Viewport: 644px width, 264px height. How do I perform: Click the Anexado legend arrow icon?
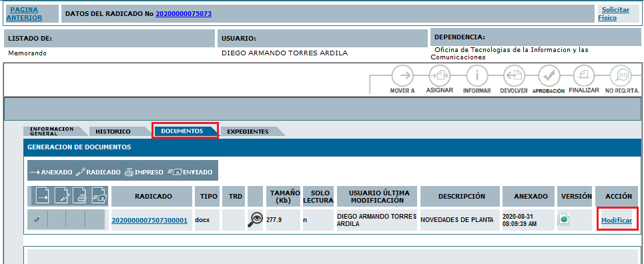click(x=35, y=172)
